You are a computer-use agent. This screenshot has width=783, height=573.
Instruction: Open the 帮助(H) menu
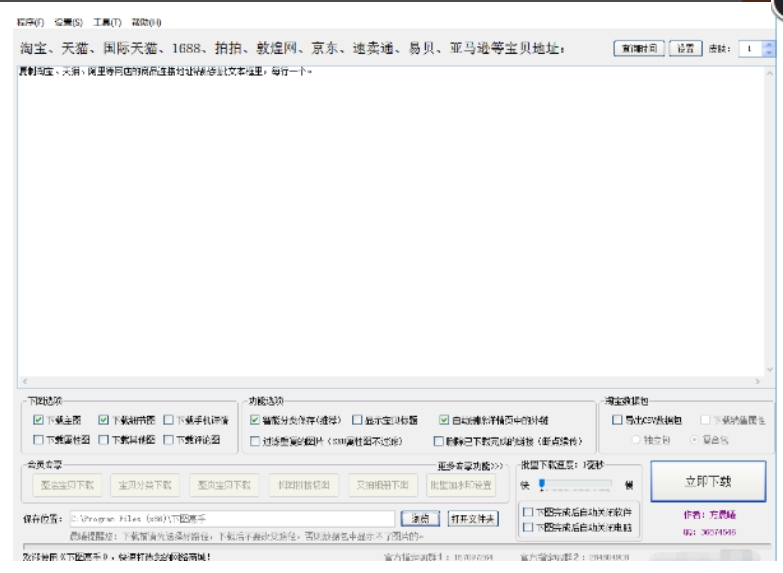coord(146,22)
